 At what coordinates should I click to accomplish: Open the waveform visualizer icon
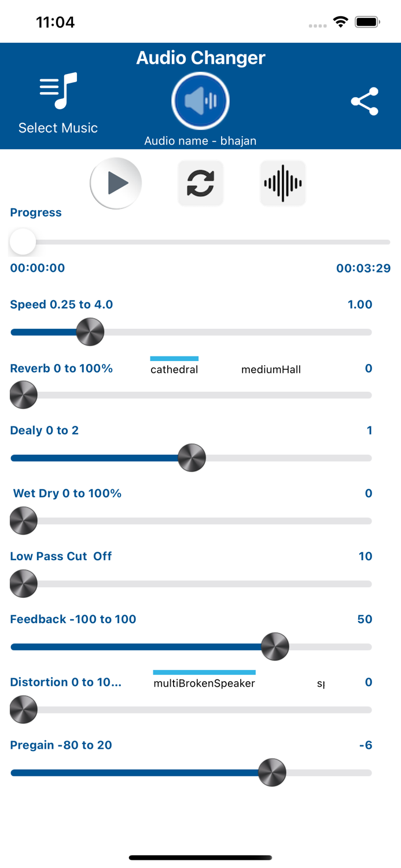282,183
